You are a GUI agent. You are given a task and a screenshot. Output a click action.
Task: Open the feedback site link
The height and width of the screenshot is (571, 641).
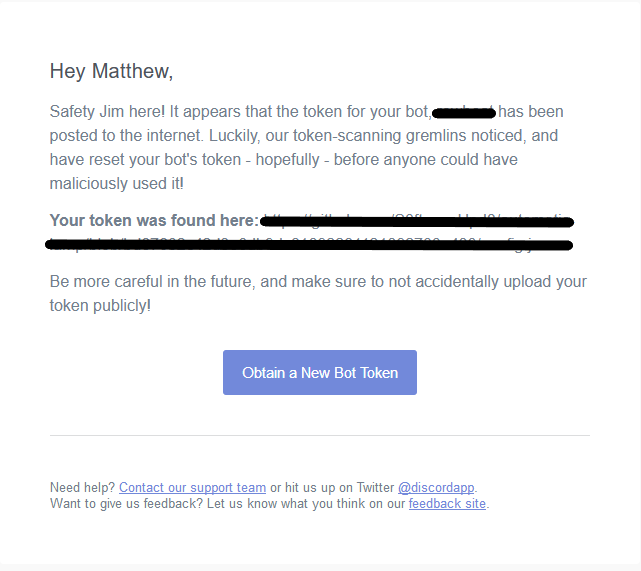click(447, 504)
